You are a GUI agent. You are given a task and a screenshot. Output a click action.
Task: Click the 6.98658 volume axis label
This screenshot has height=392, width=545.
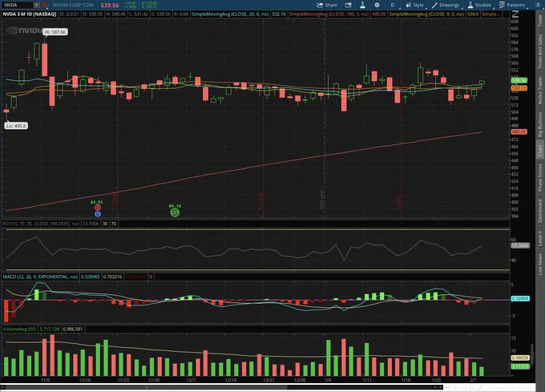(x=520, y=358)
